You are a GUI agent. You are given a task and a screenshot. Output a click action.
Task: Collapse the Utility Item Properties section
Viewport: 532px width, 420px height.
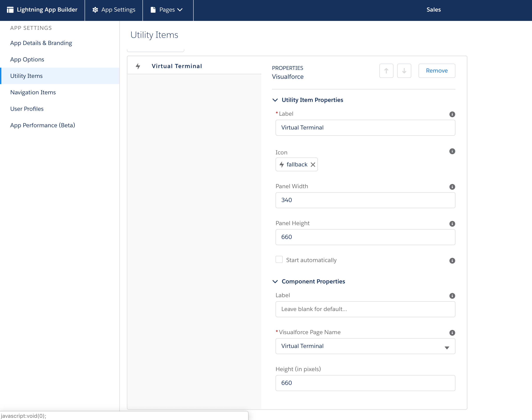pos(275,100)
